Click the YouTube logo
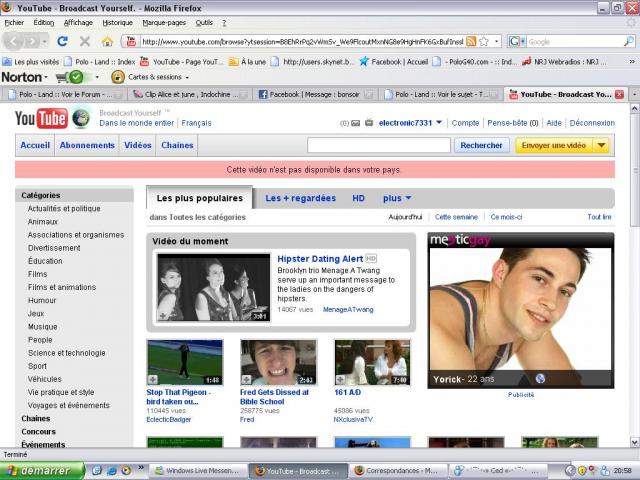The width and height of the screenshot is (640, 480). 41,118
